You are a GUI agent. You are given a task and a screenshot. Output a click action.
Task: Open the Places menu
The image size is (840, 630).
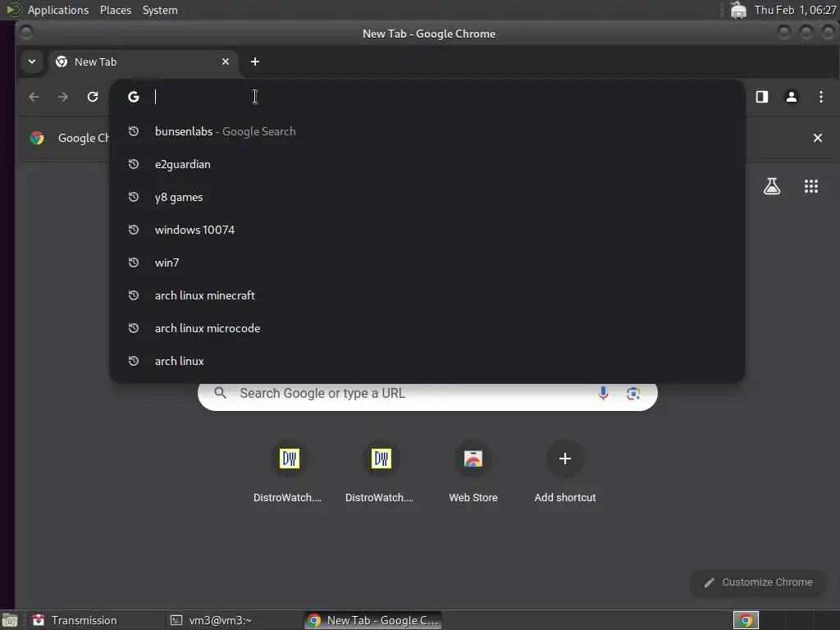tap(116, 10)
